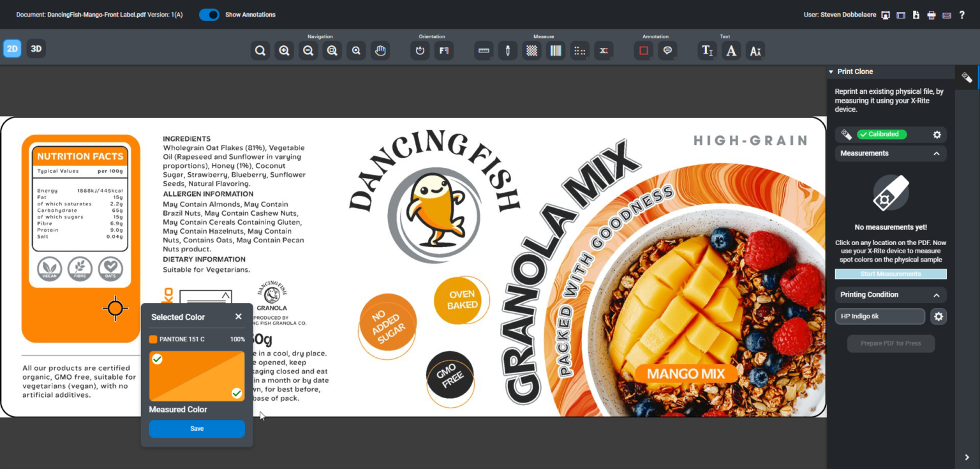This screenshot has height=469, width=980.
Task: Click the Start Measurements button
Action: click(890, 274)
